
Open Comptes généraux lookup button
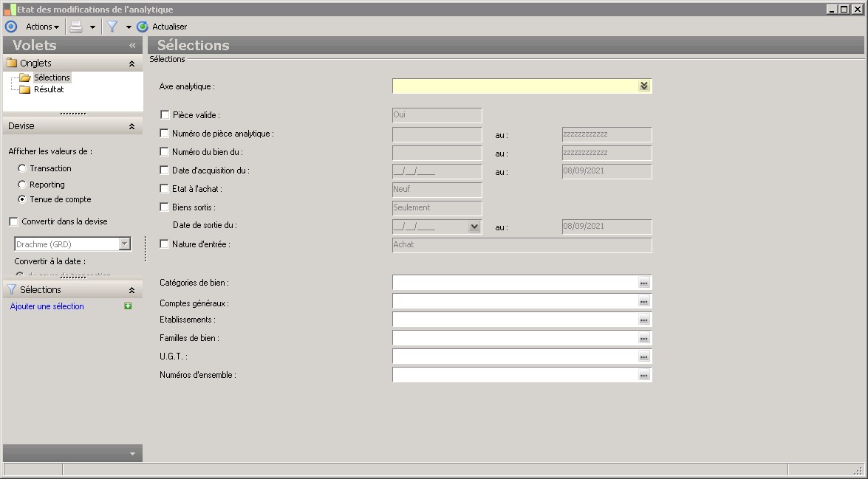[x=643, y=301]
